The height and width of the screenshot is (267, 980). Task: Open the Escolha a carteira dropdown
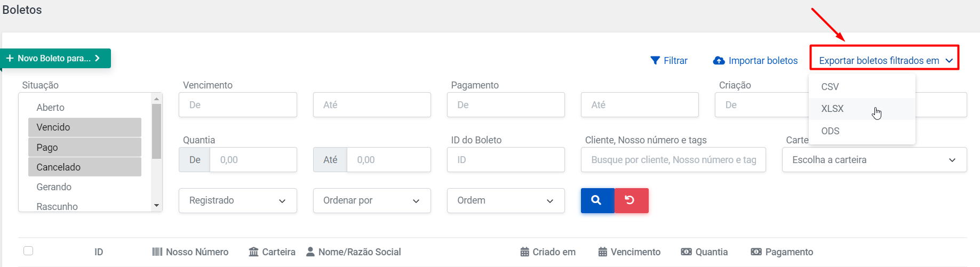[874, 160]
